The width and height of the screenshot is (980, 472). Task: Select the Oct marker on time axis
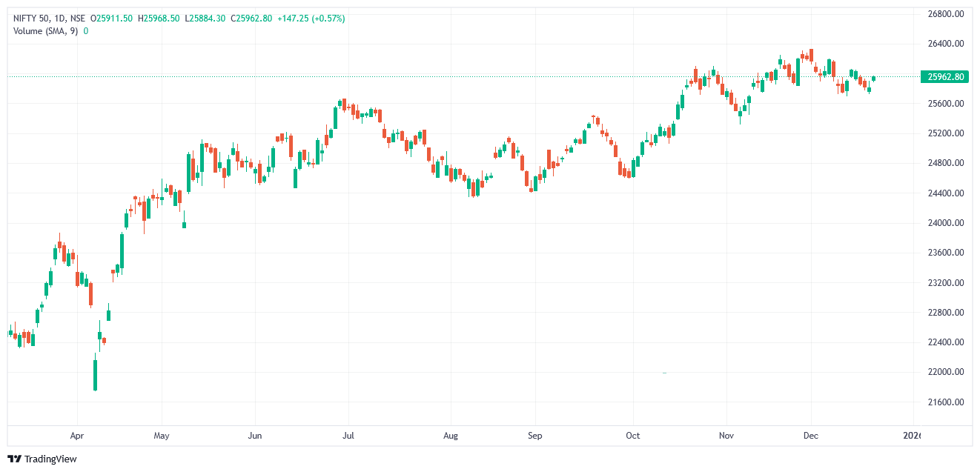click(633, 436)
